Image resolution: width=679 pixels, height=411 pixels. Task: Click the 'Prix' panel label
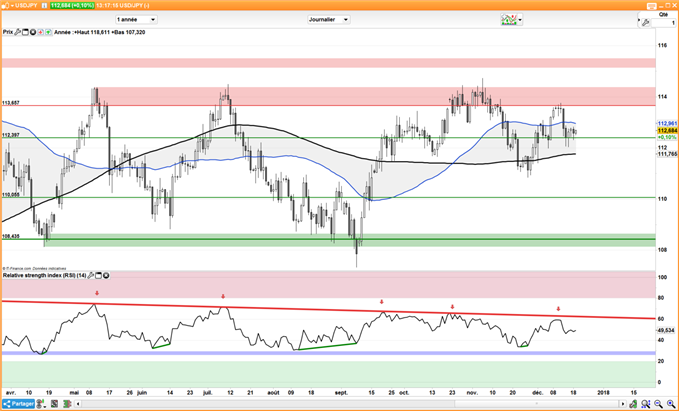pos(8,32)
